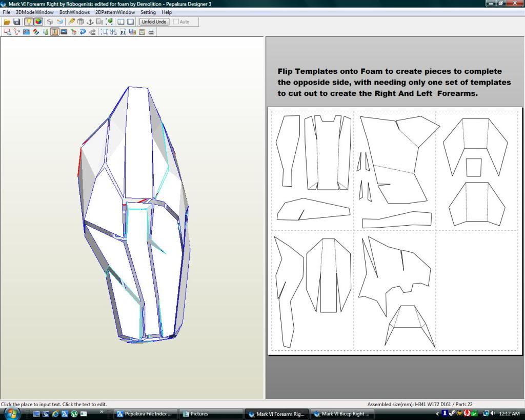Click 'Click the place to input text' status message

click(53, 404)
